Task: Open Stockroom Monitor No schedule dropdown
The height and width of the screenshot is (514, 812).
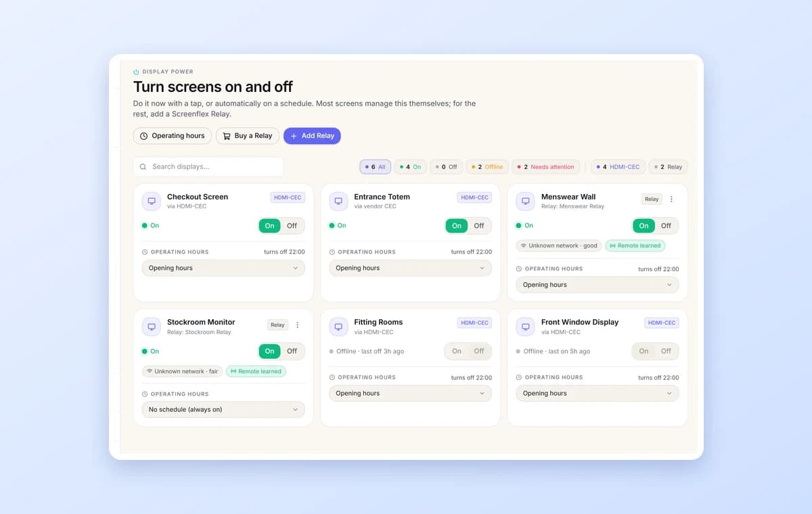Action: (x=223, y=409)
